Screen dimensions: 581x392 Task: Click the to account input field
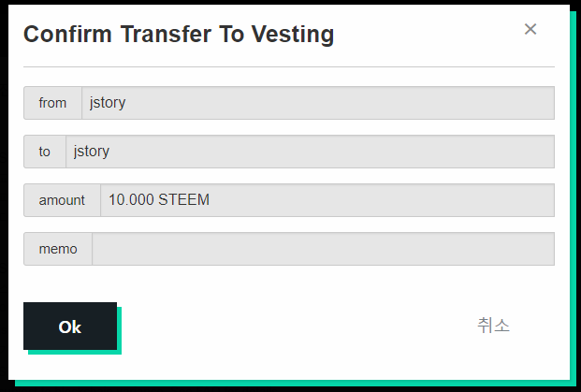[310, 152]
